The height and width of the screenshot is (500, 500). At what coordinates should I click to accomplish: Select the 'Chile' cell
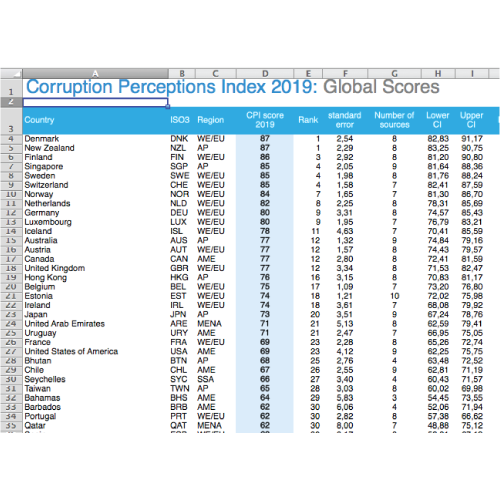(x=95, y=370)
